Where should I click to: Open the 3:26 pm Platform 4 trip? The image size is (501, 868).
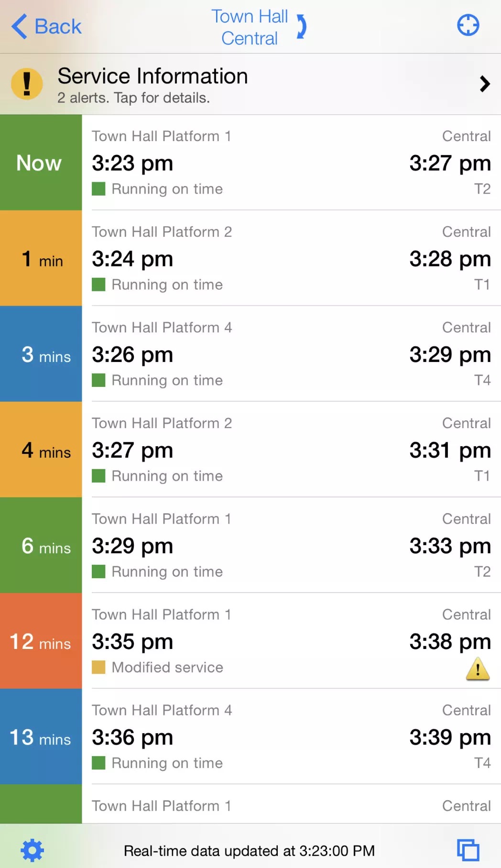coord(291,354)
